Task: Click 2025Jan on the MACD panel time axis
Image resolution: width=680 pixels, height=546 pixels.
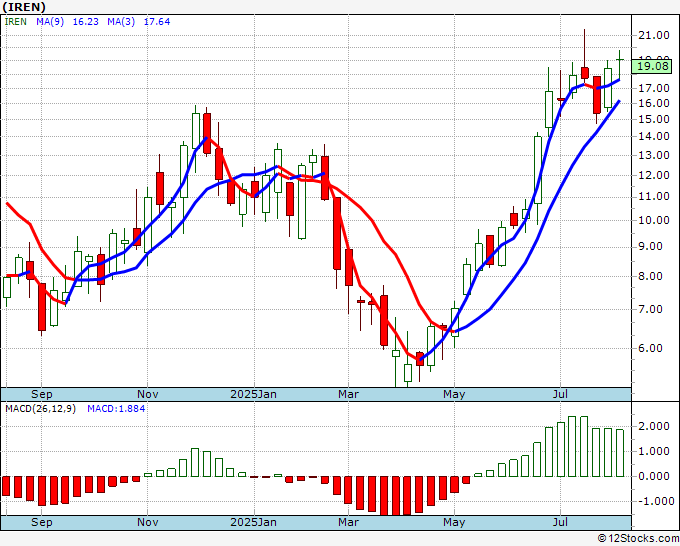Action: click(x=253, y=522)
